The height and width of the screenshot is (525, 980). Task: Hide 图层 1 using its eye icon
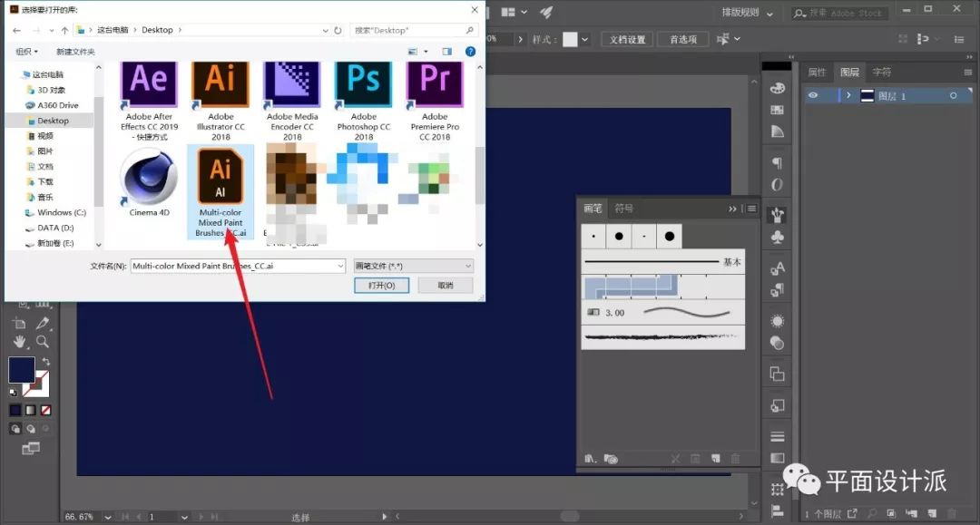point(812,95)
